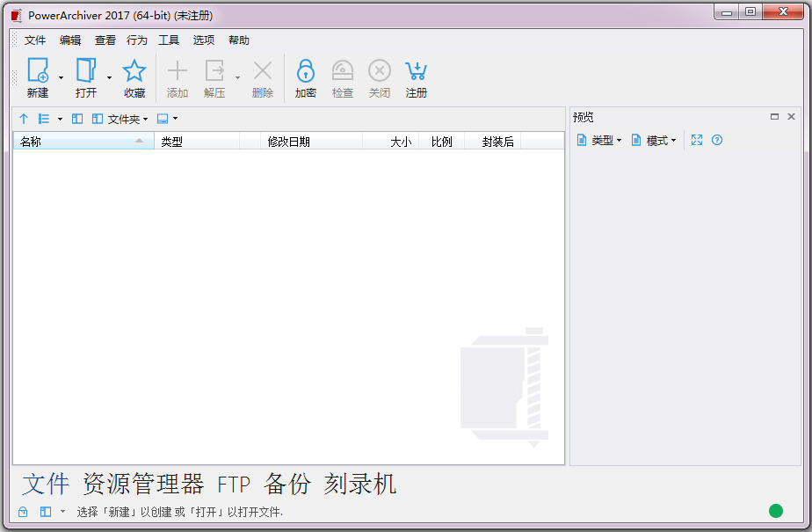Click the up-arrow parent folder icon
The width and height of the screenshot is (812, 532).
(x=22, y=118)
